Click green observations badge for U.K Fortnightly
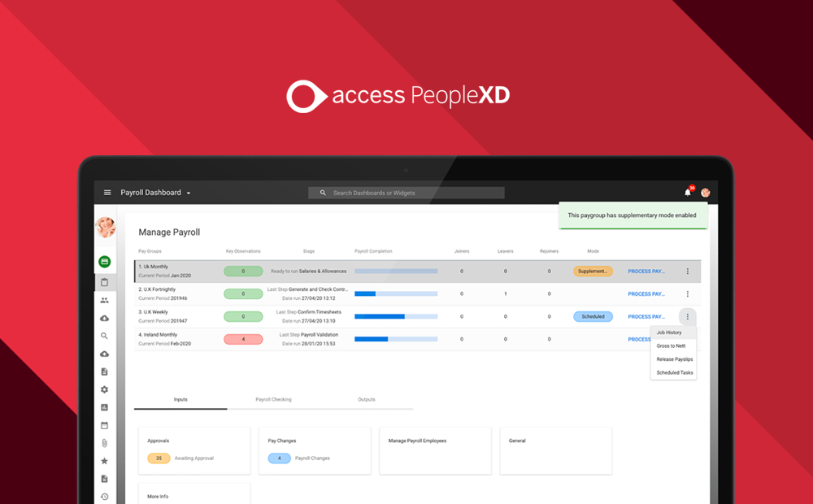The height and width of the screenshot is (504, 813). (243, 294)
